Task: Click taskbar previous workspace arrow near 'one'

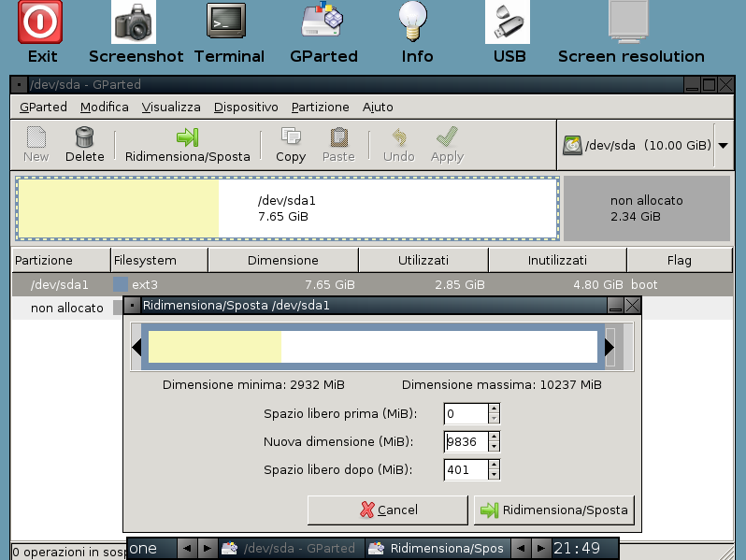Action: [x=187, y=548]
